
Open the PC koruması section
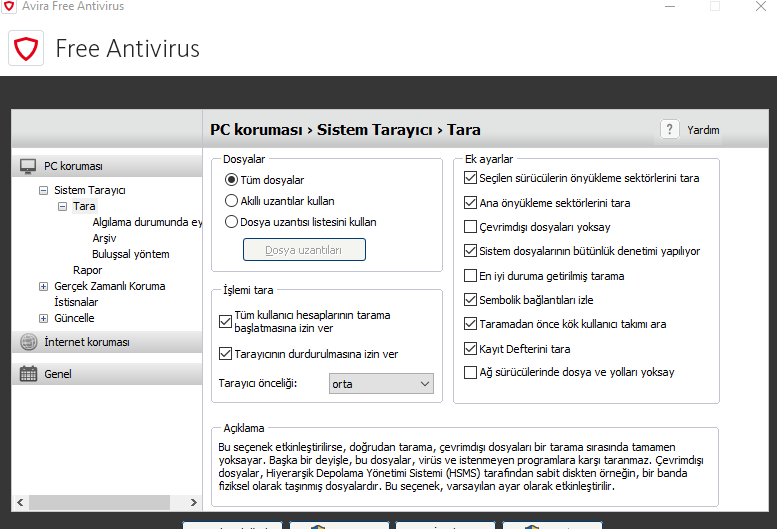click(107, 166)
